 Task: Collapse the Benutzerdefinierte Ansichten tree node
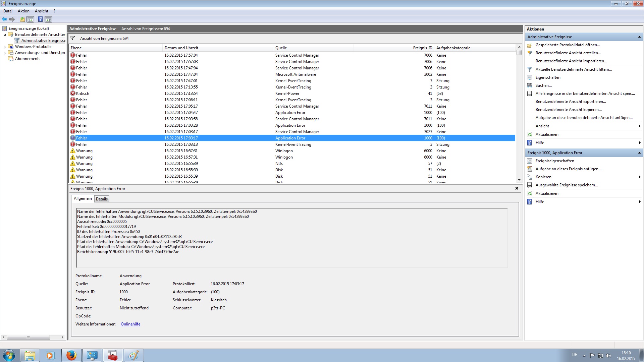[x=5, y=35]
